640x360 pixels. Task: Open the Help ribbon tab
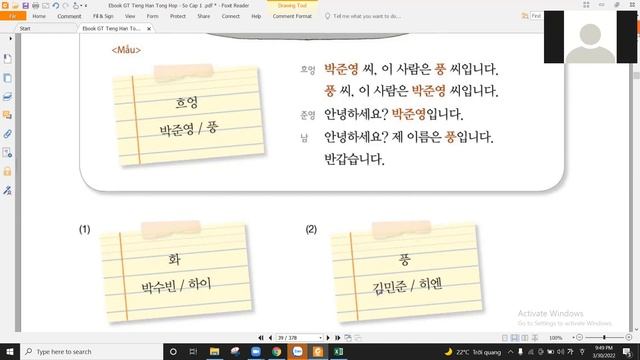pyautogui.click(x=256, y=16)
